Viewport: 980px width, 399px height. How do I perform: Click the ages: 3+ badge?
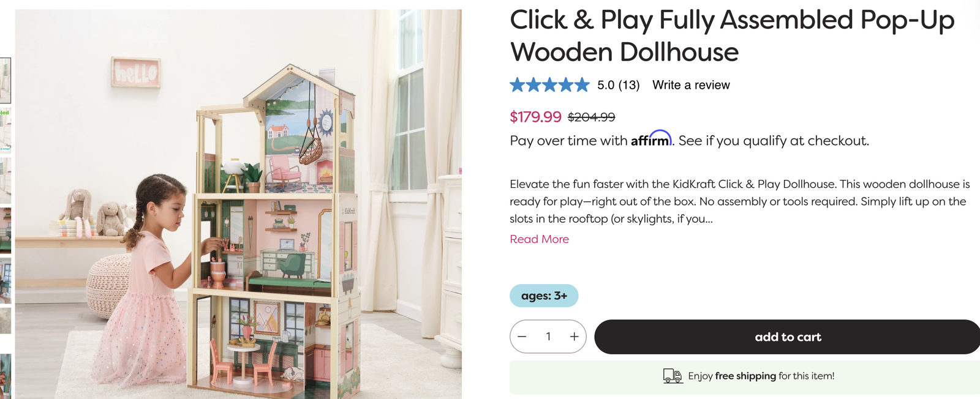[544, 296]
